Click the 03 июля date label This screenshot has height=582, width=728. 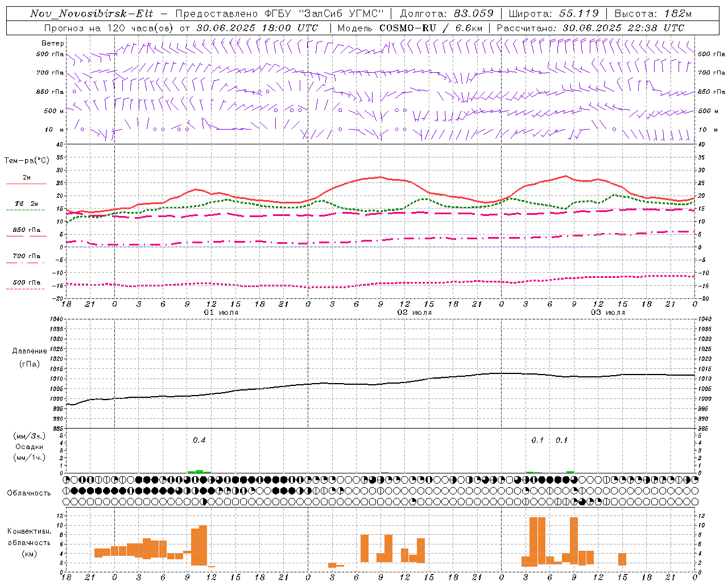tap(607, 313)
